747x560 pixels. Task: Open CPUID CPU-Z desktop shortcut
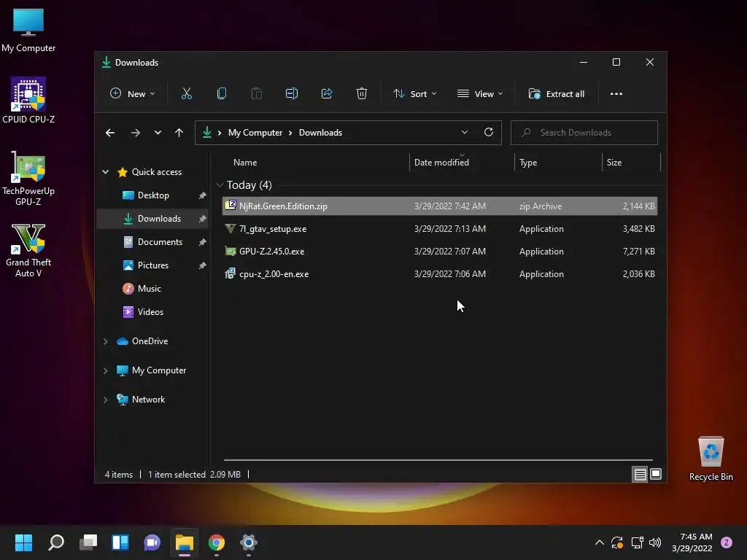28,100
